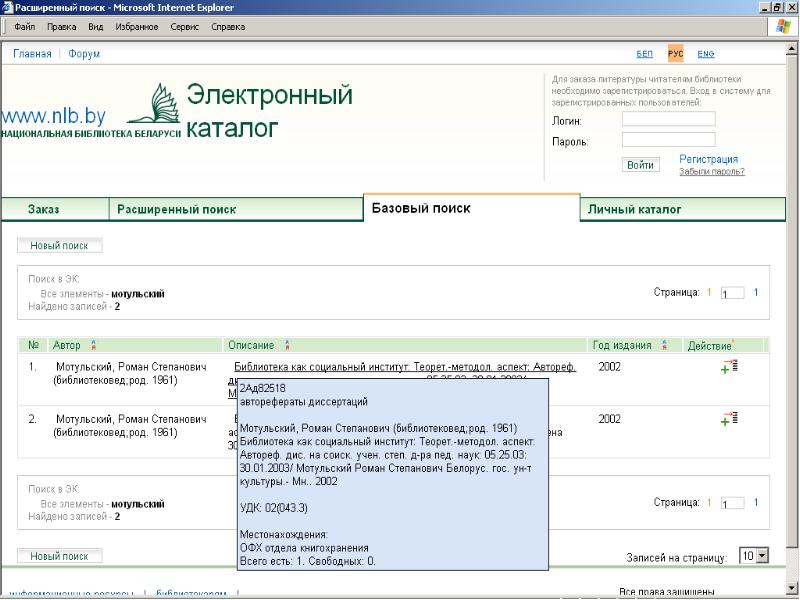Viewport: 800px width, 600px height.
Task: Switch to Личный каталог tab
Action: (634, 210)
